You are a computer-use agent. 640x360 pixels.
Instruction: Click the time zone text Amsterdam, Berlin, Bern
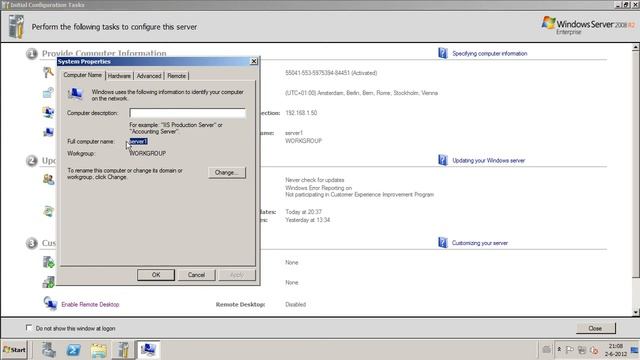click(362, 93)
